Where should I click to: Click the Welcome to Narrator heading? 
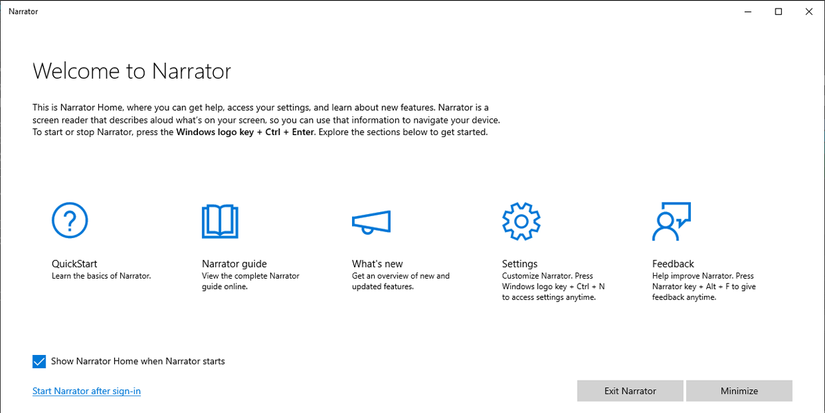tap(132, 71)
